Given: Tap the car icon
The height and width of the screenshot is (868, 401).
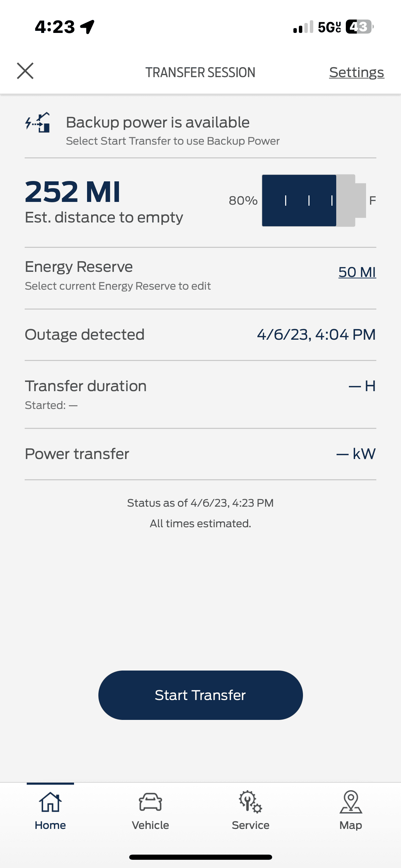Looking at the screenshot, I should (x=150, y=802).
